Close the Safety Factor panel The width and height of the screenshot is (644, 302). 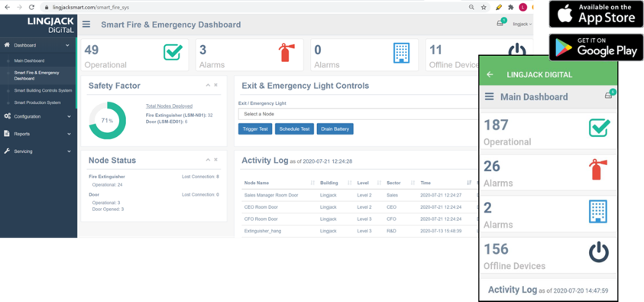click(x=215, y=85)
